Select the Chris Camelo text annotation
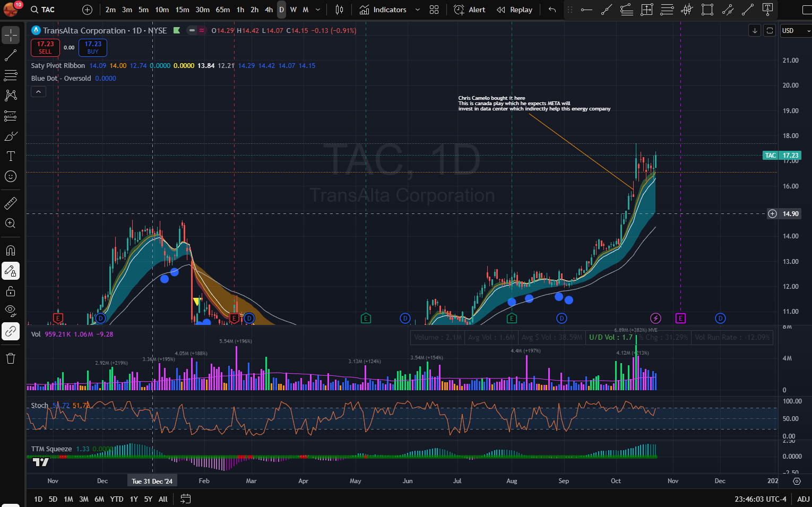 [x=534, y=104]
